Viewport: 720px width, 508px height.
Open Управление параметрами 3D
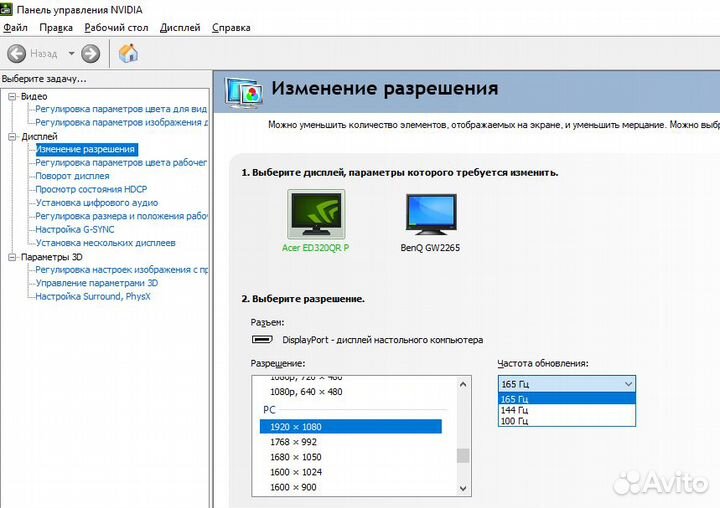pyautogui.click(x=97, y=283)
